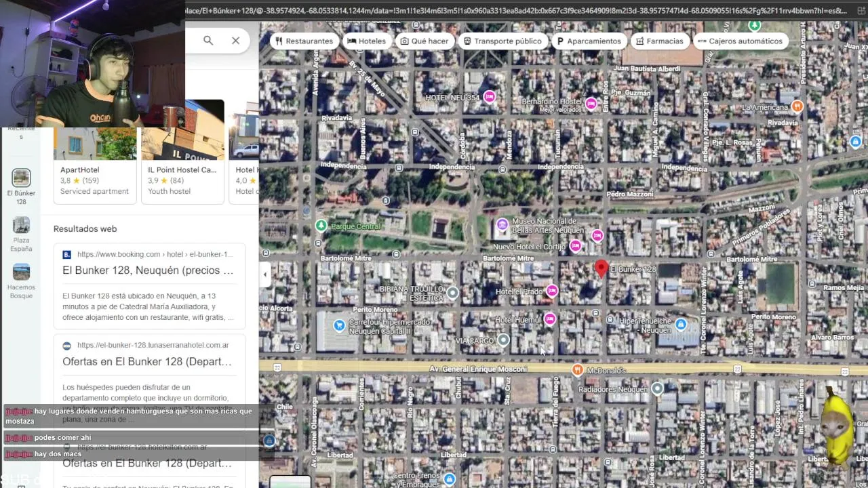868x488 pixels.
Task: Open El Búnker 128 recent sidebar item
Action: [21, 187]
